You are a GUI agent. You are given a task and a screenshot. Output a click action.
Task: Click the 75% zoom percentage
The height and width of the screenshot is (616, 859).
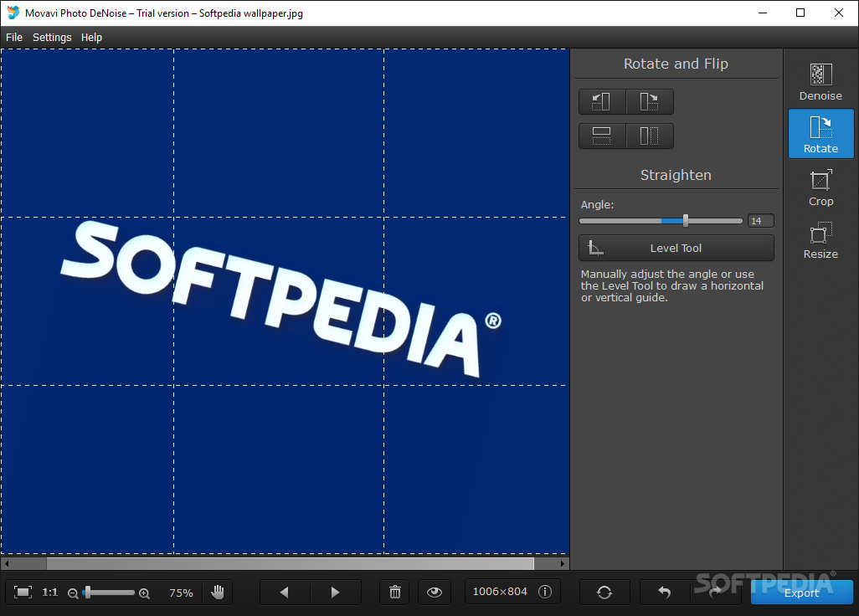click(181, 593)
